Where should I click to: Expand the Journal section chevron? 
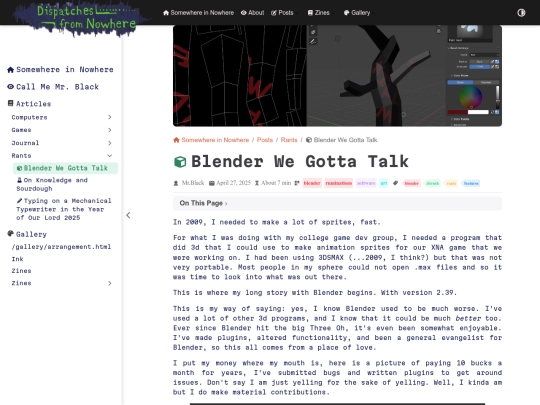click(110, 143)
